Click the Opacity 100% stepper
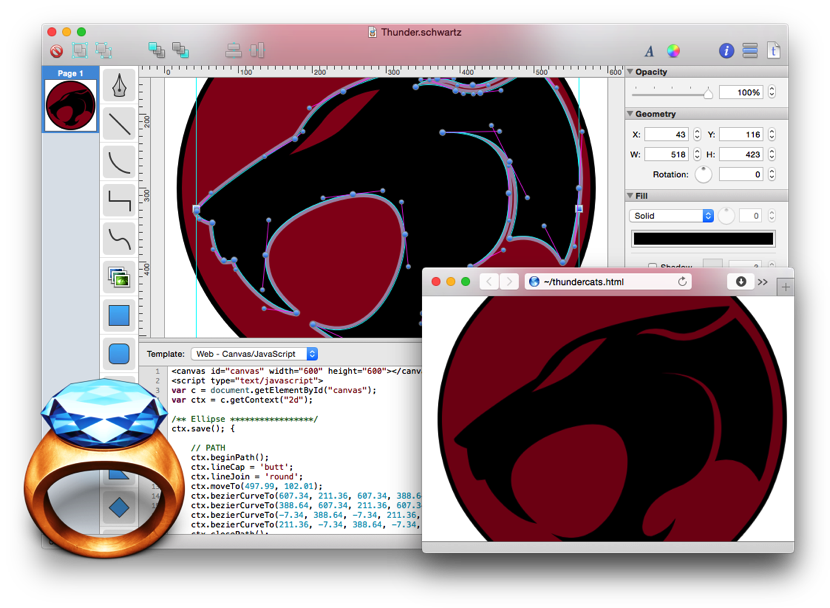Image resolution: width=830 pixels, height=608 pixels. coord(772,92)
